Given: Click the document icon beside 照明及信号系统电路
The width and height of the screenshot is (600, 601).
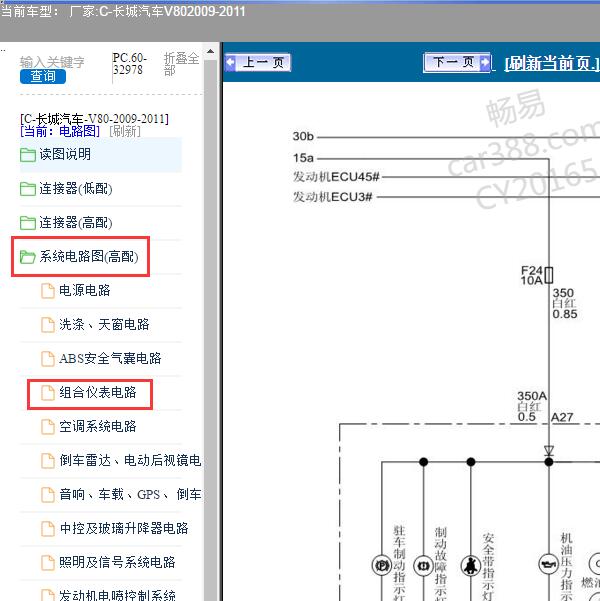Looking at the screenshot, I should [x=48, y=563].
